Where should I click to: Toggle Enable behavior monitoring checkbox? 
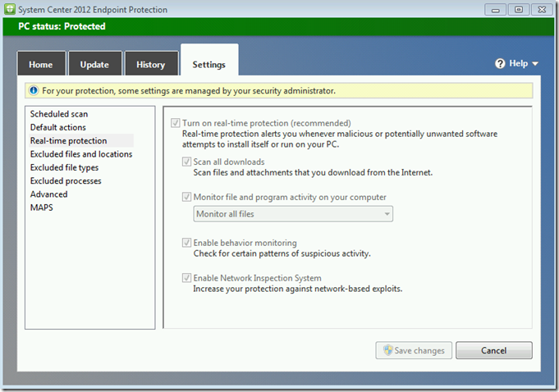click(x=186, y=243)
